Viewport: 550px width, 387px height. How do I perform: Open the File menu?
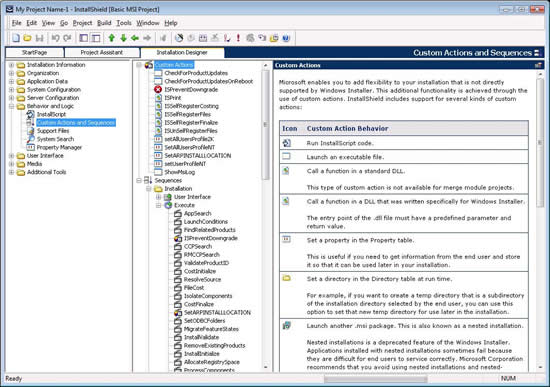(x=16, y=23)
